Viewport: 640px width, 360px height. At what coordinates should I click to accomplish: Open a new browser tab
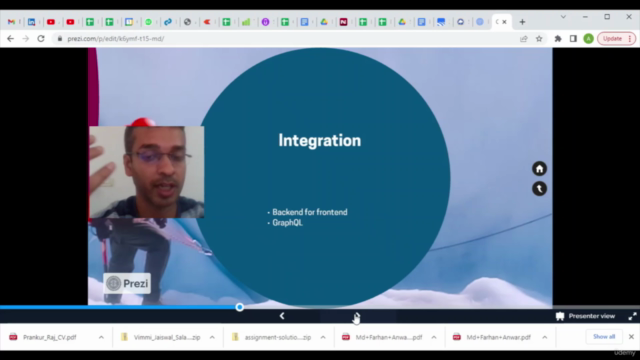coord(522,22)
